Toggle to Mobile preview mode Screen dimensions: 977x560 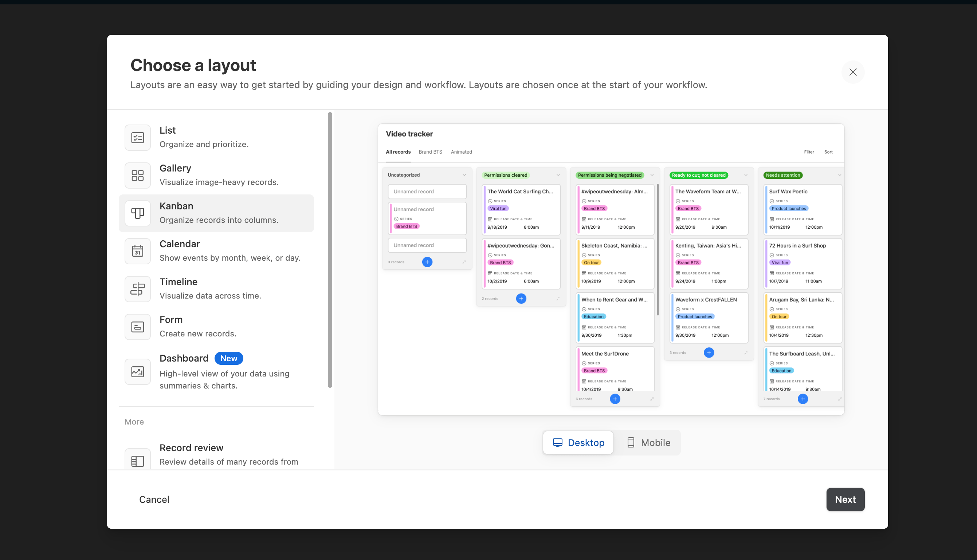648,442
